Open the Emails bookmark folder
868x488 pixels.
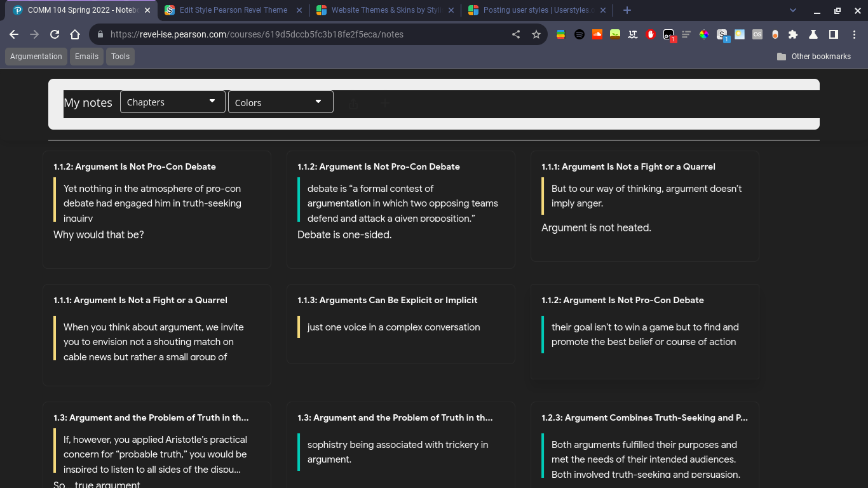pos(86,57)
